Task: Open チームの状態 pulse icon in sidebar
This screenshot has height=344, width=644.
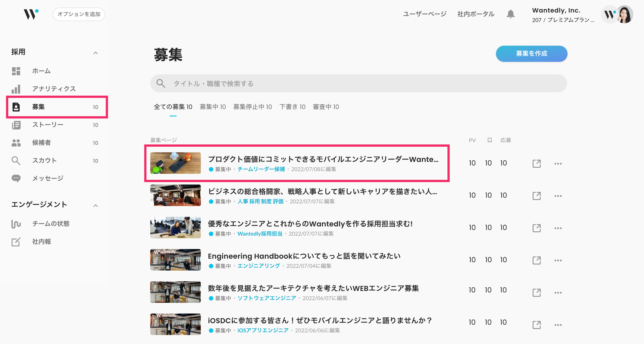Action: [16, 224]
